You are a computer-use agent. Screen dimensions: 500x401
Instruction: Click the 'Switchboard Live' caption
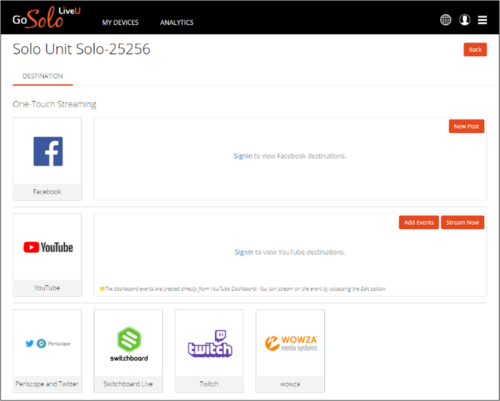pos(128,384)
